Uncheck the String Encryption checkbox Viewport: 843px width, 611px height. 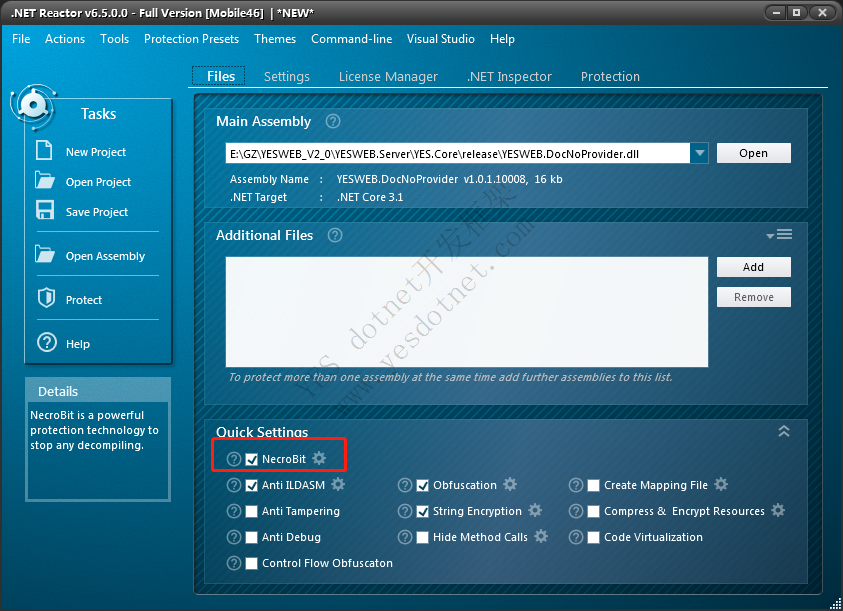coord(423,511)
